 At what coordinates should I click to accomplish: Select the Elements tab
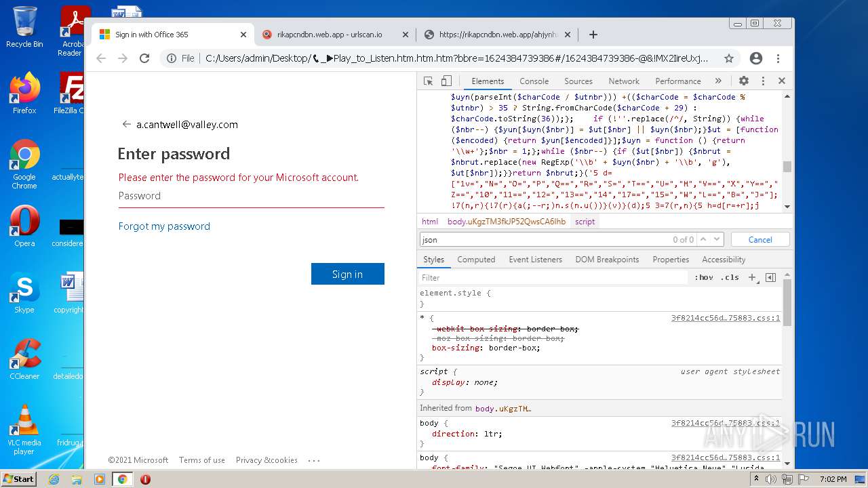(488, 81)
